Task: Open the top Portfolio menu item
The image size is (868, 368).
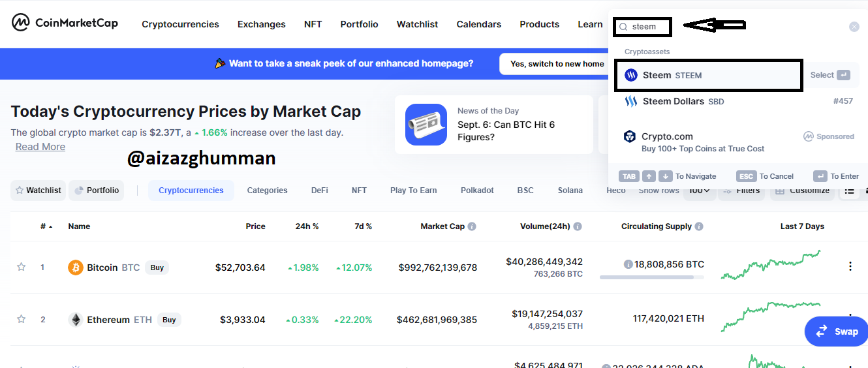Action: tap(359, 24)
